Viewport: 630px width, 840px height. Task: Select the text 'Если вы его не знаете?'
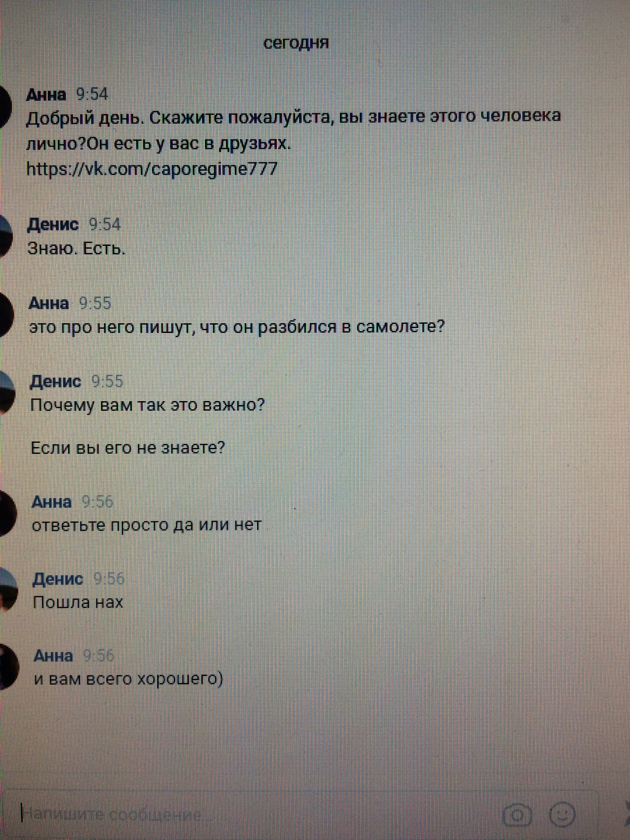tap(128, 448)
